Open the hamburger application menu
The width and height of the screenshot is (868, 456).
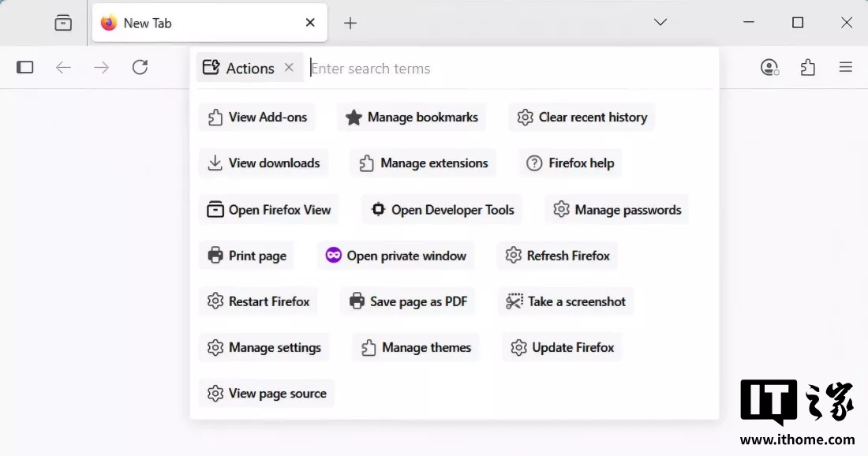coord(845,68)
